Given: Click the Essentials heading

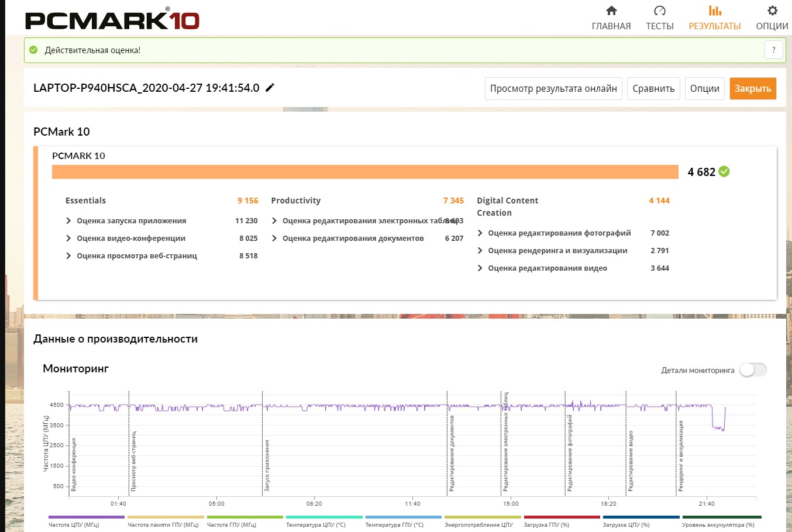Looking at the screenshot, I should tap(85, 201).
